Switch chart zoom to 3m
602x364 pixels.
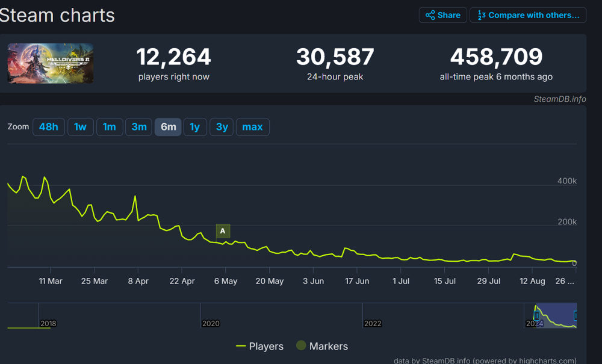[139, 127]
